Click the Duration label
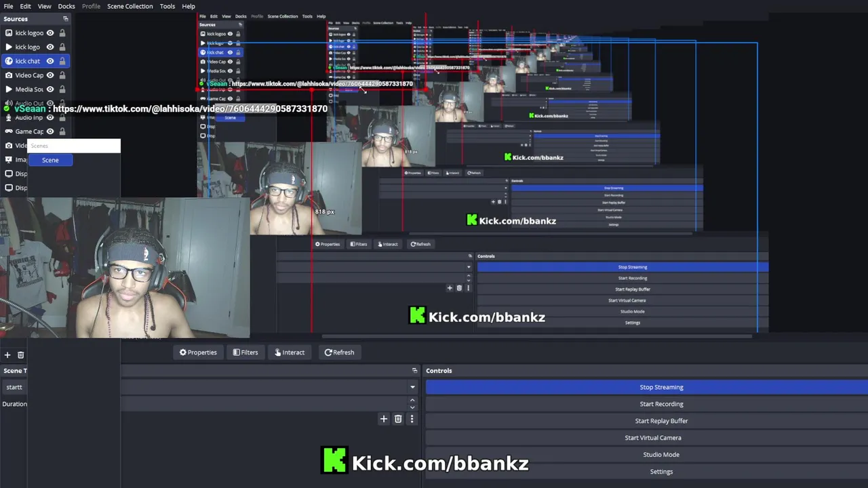This screenshot has width=868, height=488. pos(14,404)
